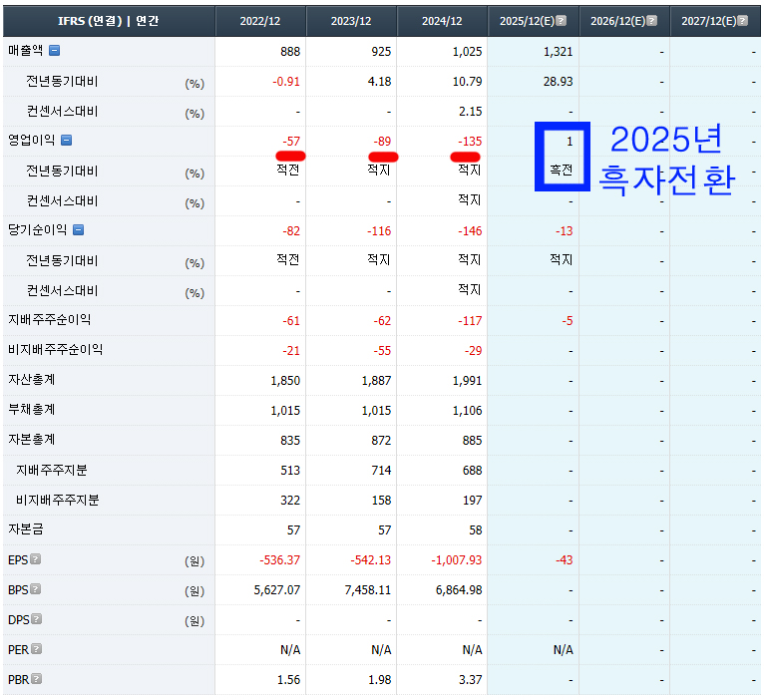Collapse the 매출액 row group

[x=55, y=50]
